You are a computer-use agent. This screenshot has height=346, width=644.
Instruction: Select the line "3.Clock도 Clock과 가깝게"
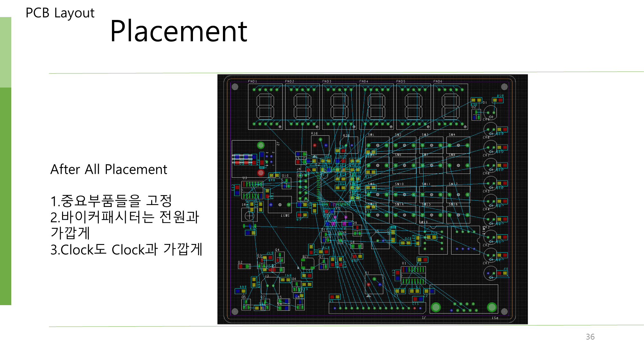(x=126, y=249)
